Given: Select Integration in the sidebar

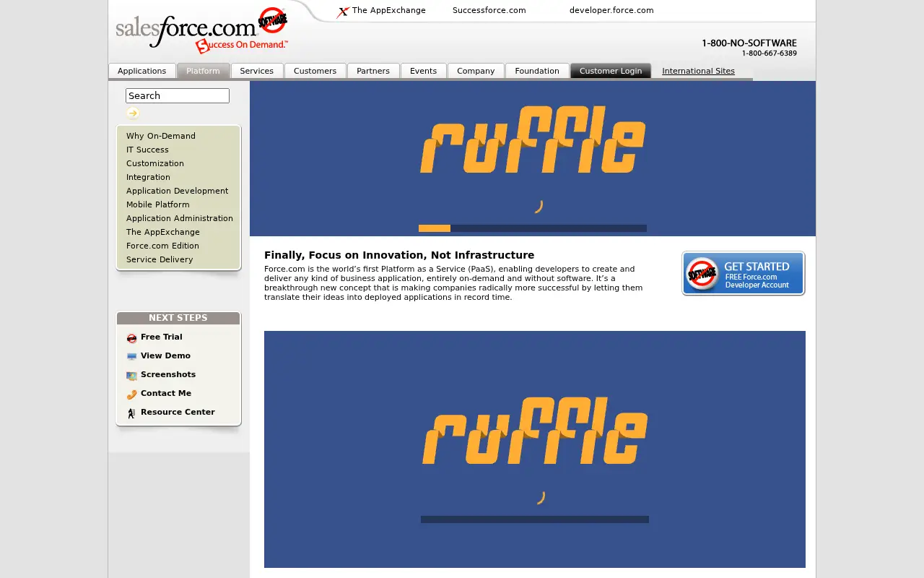Looking at the screenshot, I should 148,177.
